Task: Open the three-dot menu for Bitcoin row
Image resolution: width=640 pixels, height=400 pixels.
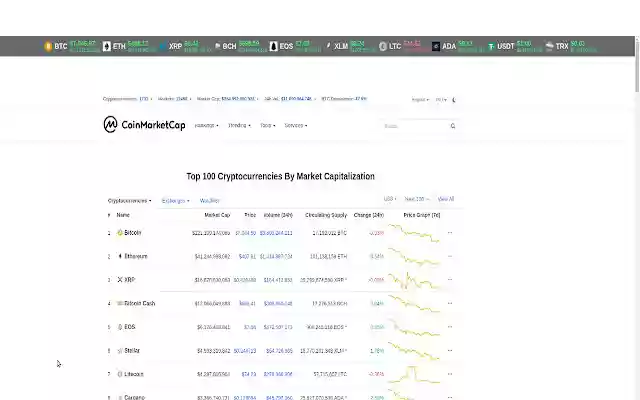Action: (450, 233)
